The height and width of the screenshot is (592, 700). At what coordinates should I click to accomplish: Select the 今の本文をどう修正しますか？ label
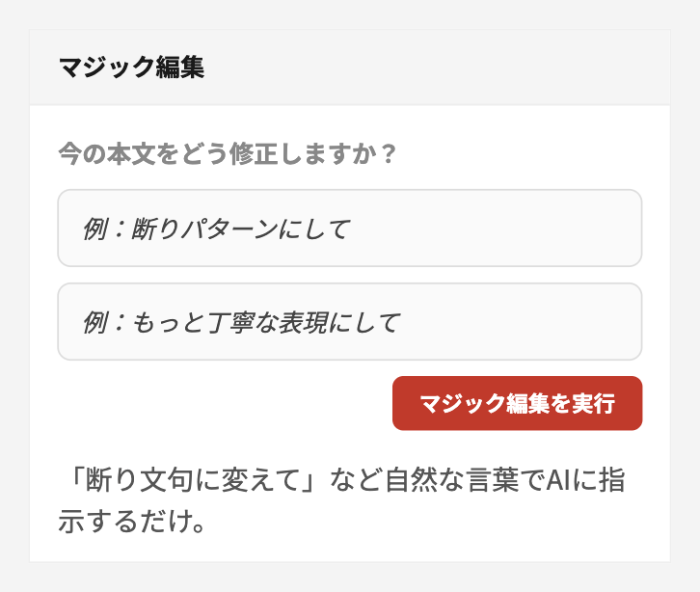tap(227, 154)
